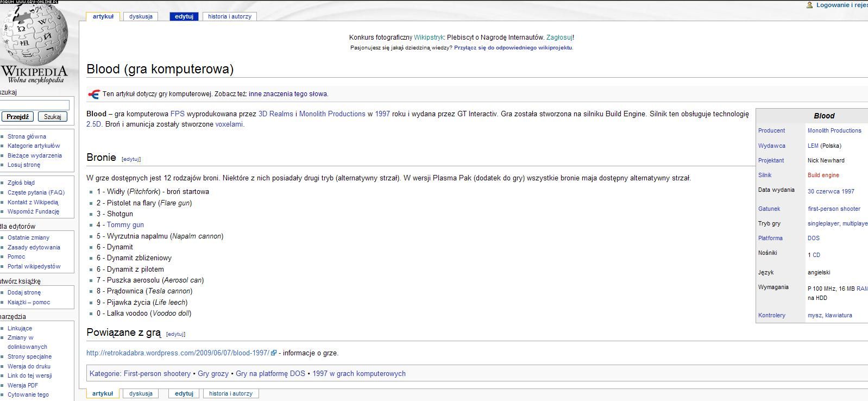This screenshot has width=868, height=401.
Task: Click the user icon next to Logowanie
Action: (x=809, y=5)
